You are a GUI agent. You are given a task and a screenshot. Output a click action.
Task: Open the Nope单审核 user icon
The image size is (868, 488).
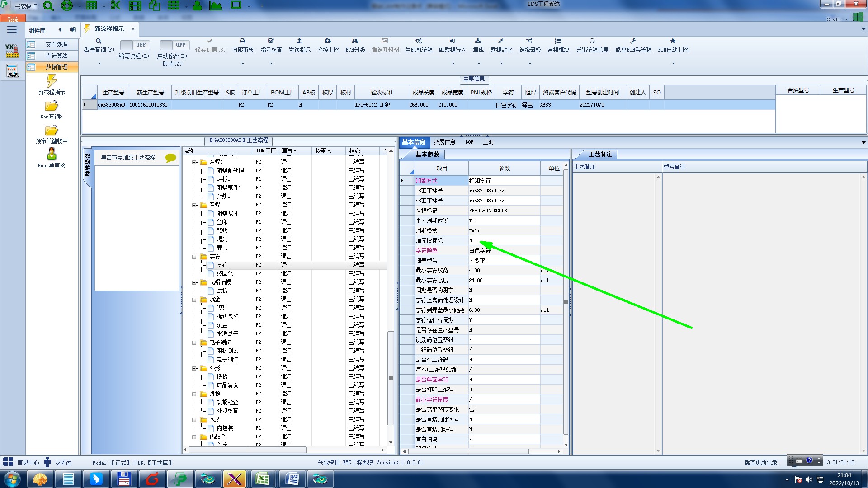point(52,154)
